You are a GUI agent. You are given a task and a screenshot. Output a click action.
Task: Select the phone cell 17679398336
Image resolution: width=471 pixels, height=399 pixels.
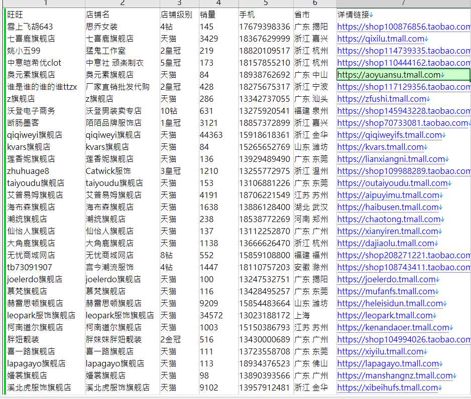pos(266,27)
